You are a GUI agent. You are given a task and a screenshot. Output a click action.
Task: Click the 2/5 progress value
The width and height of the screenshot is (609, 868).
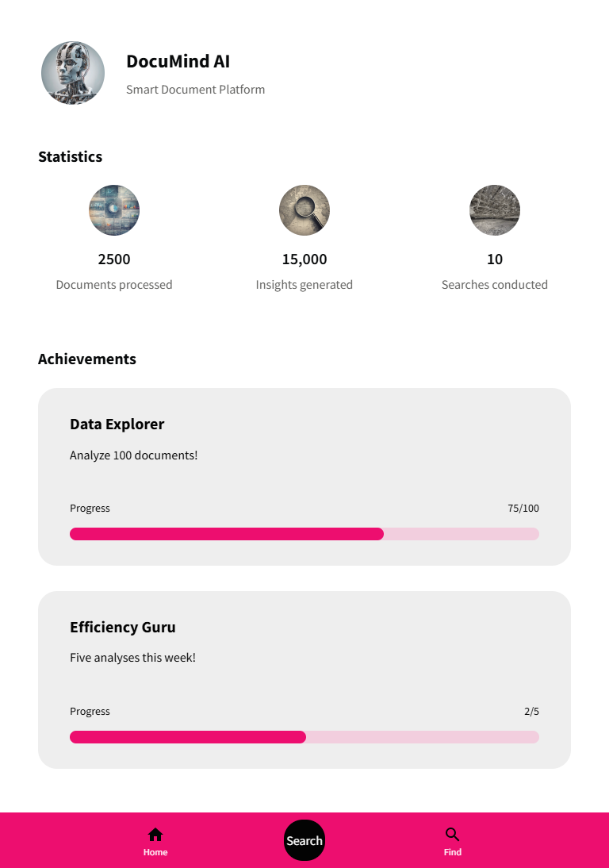[531, 712]
